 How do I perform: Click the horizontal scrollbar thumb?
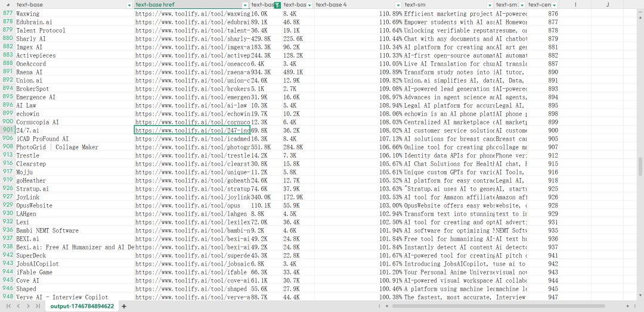point(498,306)
